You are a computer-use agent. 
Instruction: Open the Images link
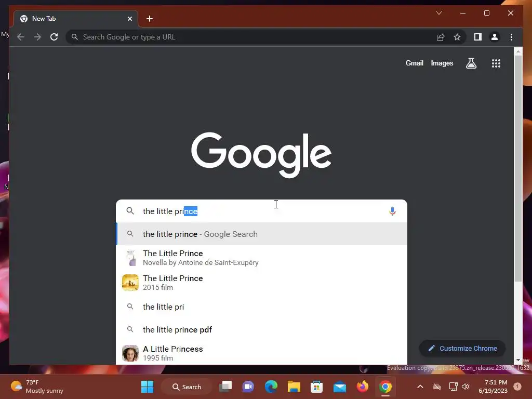tap(442, 63)
